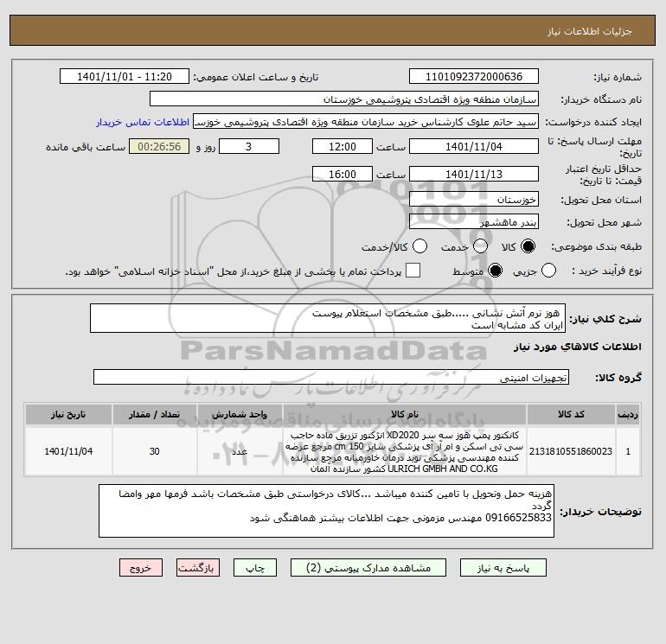Click the quantity cell showing 30
This screenshot has width=666, height=644.
click(x=155, y=451)
